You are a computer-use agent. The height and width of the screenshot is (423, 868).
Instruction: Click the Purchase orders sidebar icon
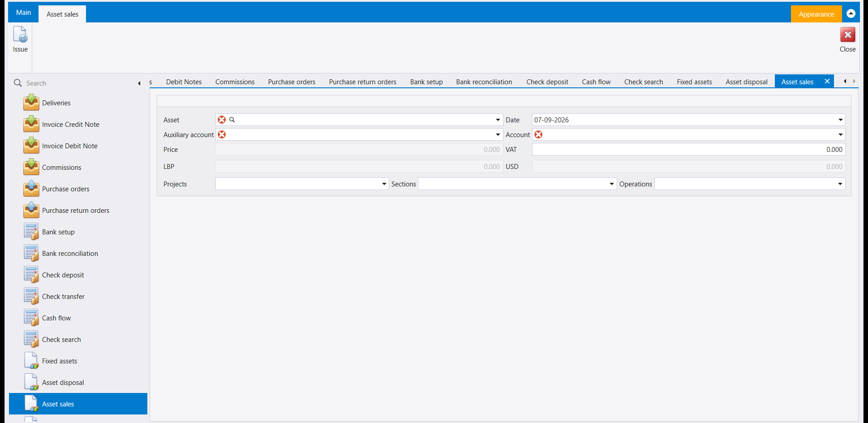31,189
